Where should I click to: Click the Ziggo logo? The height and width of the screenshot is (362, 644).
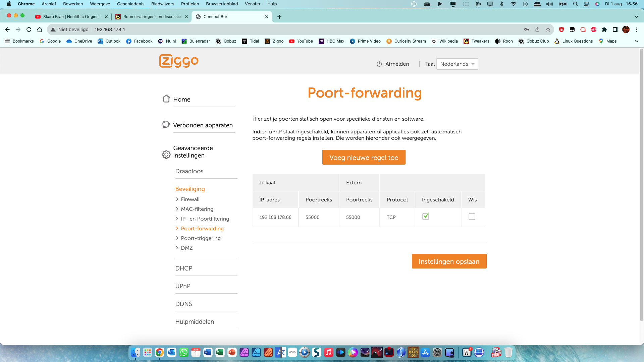179,61
